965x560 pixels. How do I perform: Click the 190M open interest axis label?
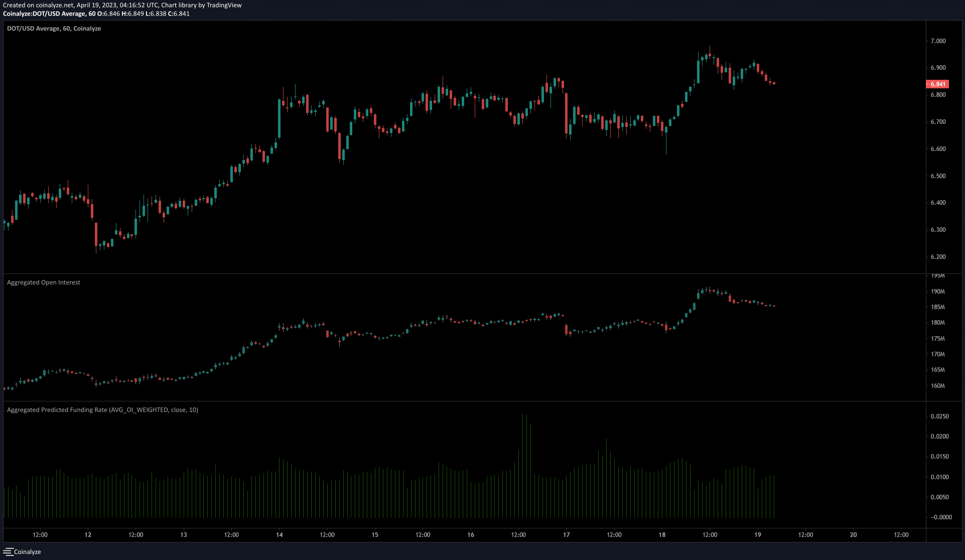[937, 292]
